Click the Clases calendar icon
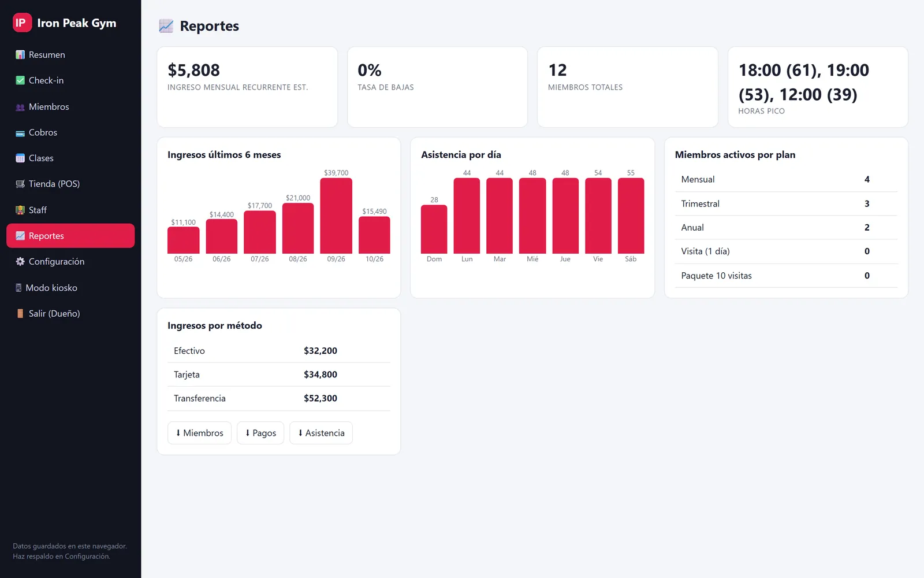The image size is (924, 578). coord(20,158)
